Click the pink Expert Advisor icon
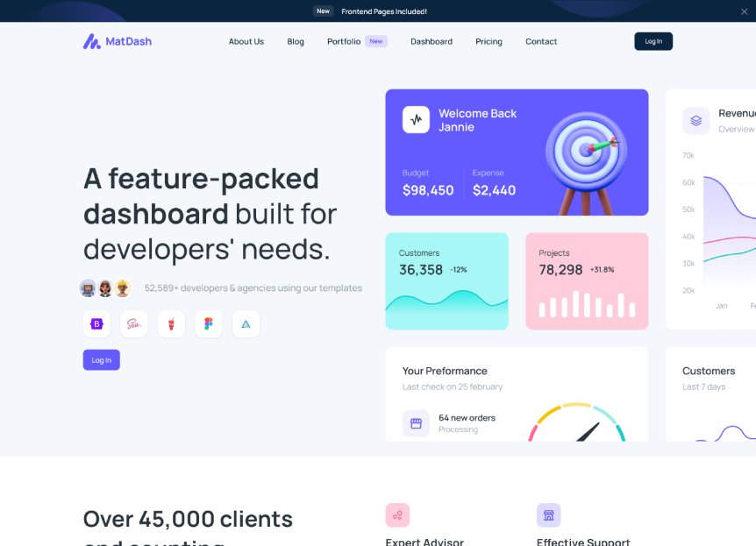The width and height of the screenshot is (756, 546). click(x=397, y=515)
